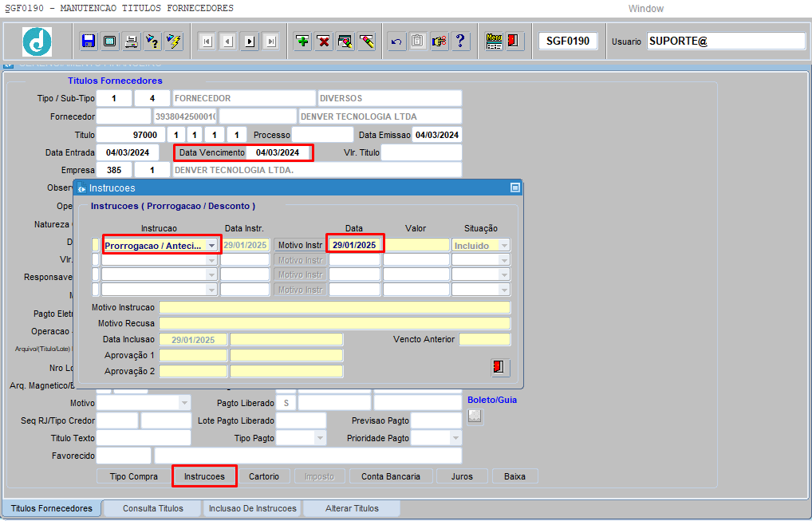Open the Cartorio button
The image size is (812, 521).
point(264,476)
